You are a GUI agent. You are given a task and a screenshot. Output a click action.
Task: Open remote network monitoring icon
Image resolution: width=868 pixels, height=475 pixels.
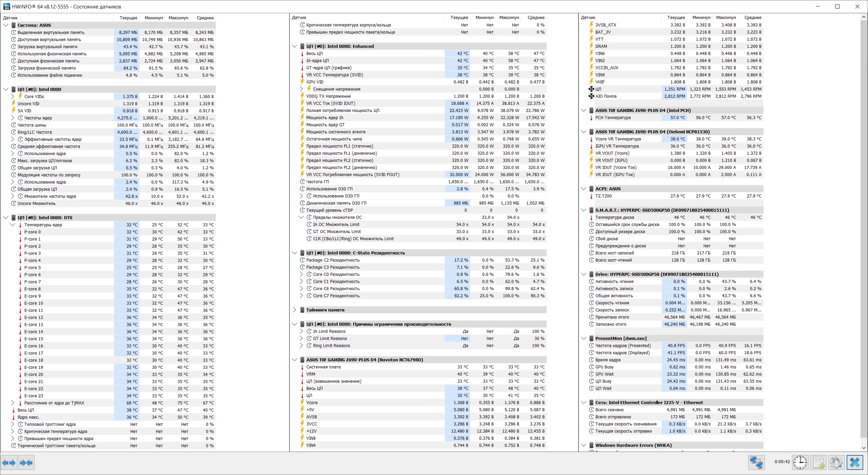[x=756, y=462]
